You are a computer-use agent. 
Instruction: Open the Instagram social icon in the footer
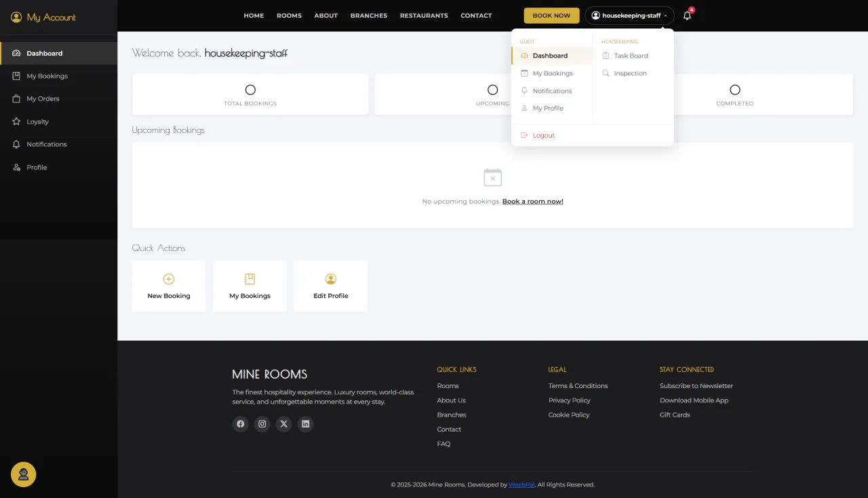[262, 424]
